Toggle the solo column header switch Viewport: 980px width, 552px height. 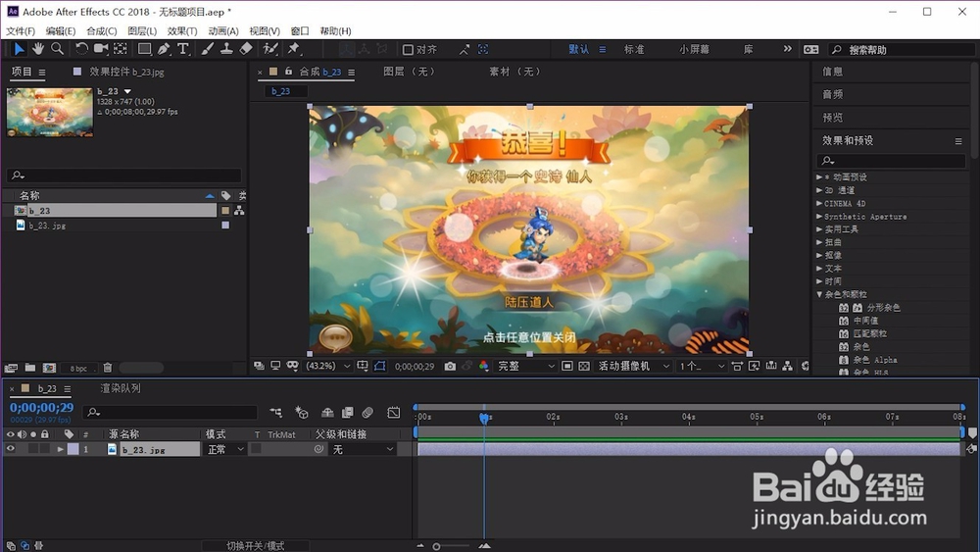33,433
